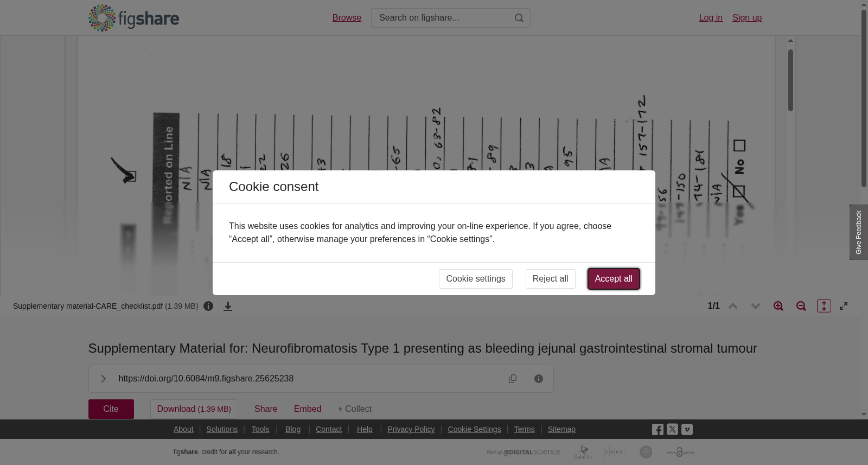
Task: Click the figshare logo
Action: point(133,18)
